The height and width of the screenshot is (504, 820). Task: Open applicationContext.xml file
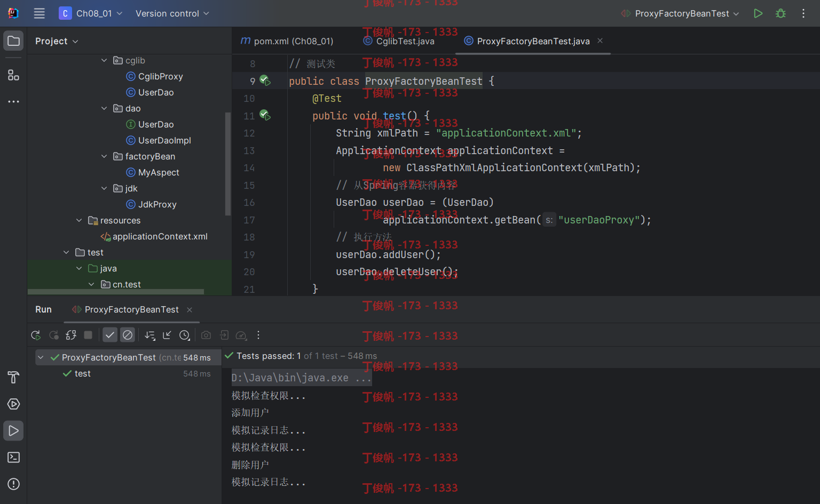[154, 236]
